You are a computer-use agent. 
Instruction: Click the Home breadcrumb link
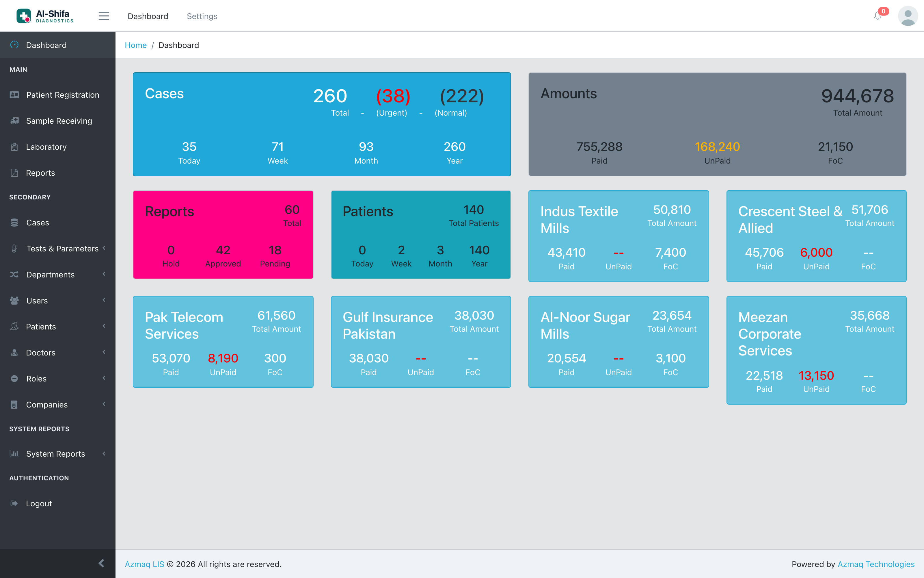pos(135,45)
